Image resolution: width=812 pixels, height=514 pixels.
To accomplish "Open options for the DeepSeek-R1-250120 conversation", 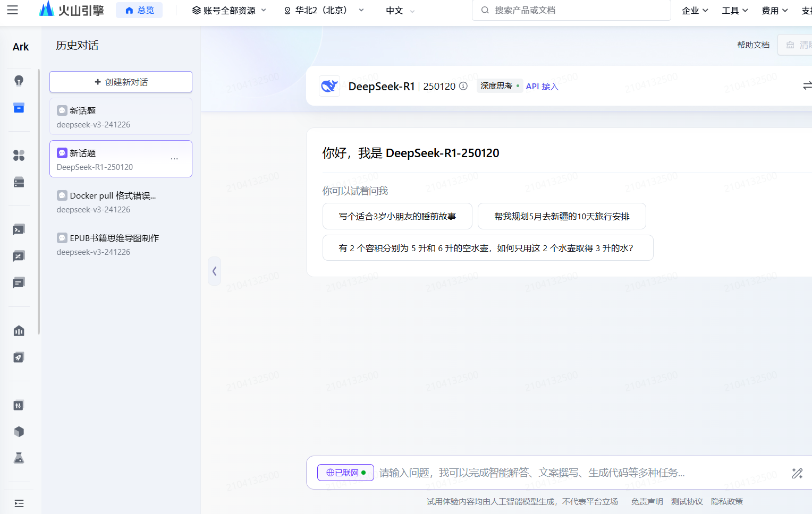I will (174, 159).
